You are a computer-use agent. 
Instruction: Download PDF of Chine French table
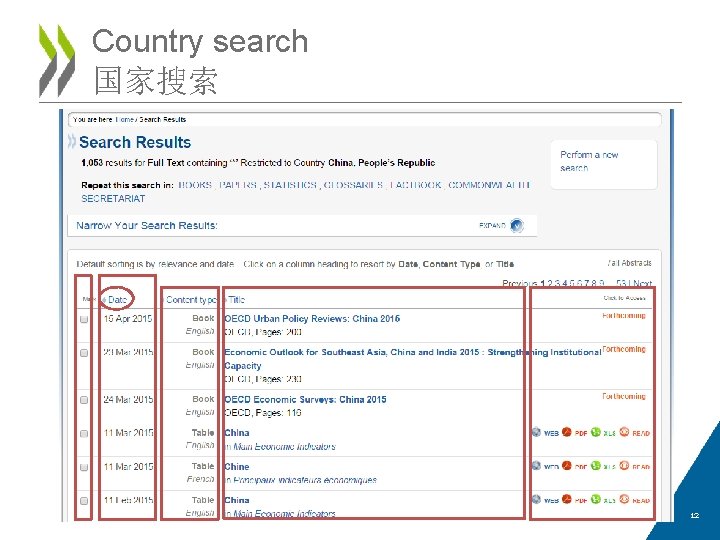pos(574,466)
